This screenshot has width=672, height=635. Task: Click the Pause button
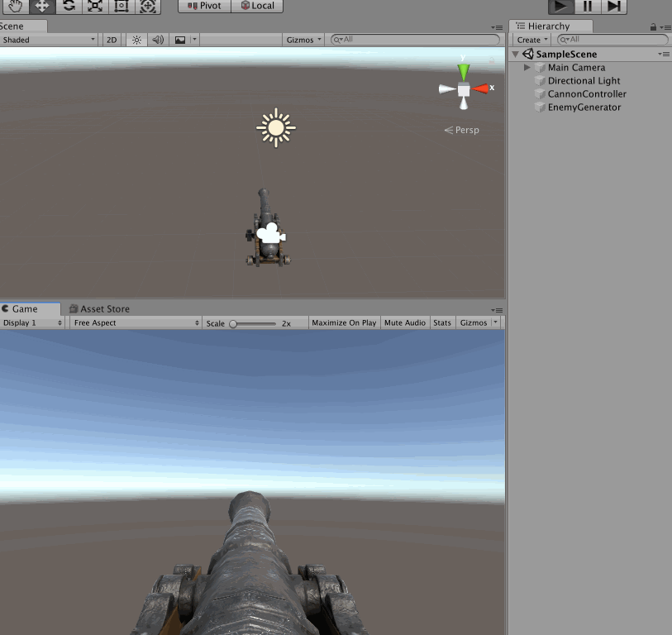[x=587, y=6]
